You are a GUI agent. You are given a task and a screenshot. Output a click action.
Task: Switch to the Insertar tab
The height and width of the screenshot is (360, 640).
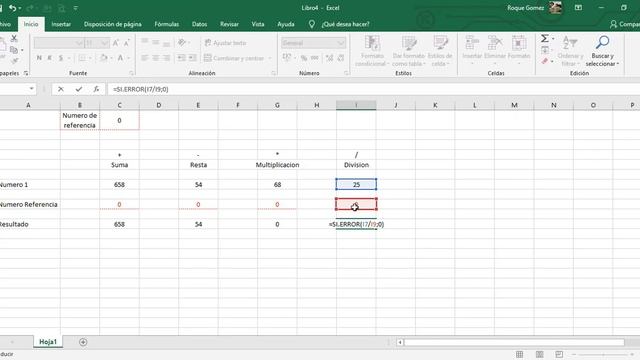click(x=61, y=24)
